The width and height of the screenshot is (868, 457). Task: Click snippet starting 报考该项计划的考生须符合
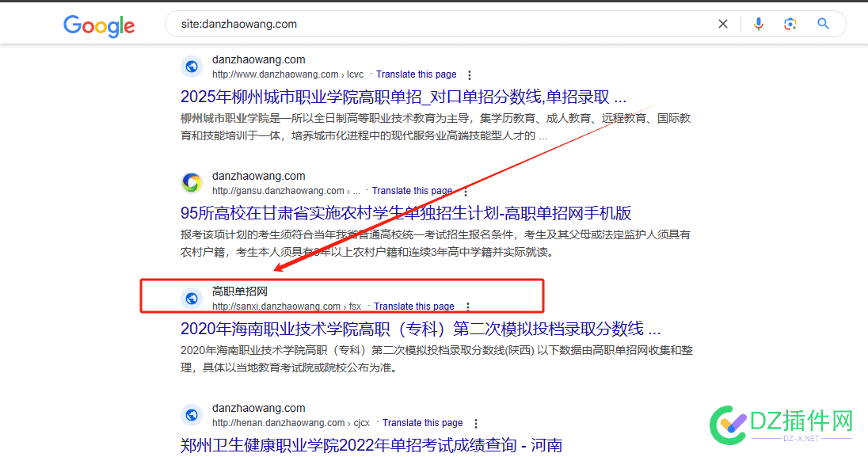pos(436,243)
